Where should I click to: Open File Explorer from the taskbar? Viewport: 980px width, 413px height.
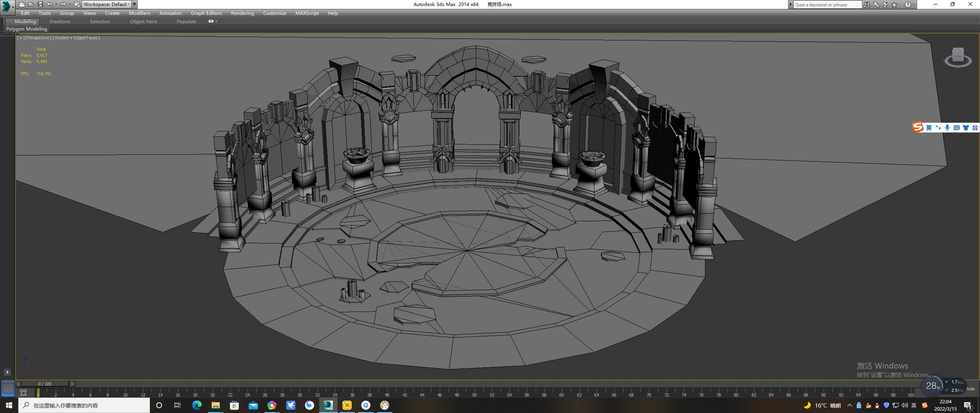click(215, 405)
